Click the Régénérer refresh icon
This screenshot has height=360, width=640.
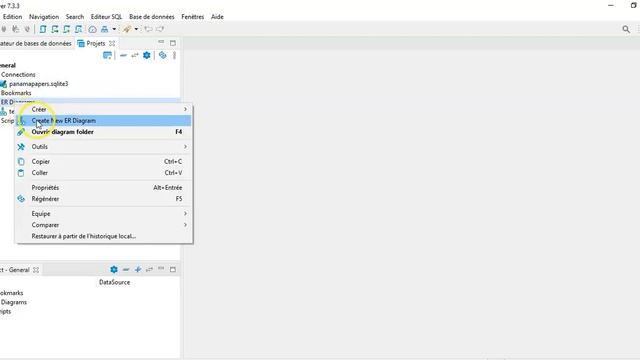[x=21, y=199]
